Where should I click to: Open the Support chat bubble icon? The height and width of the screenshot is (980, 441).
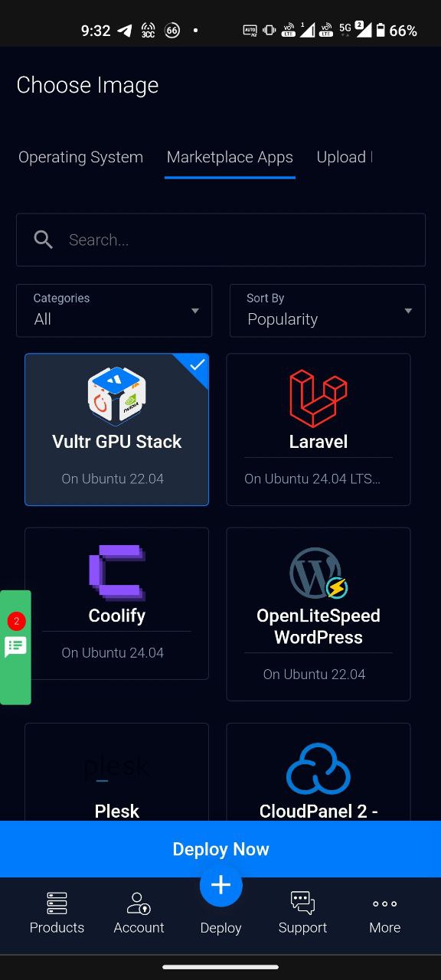point(302,903)
